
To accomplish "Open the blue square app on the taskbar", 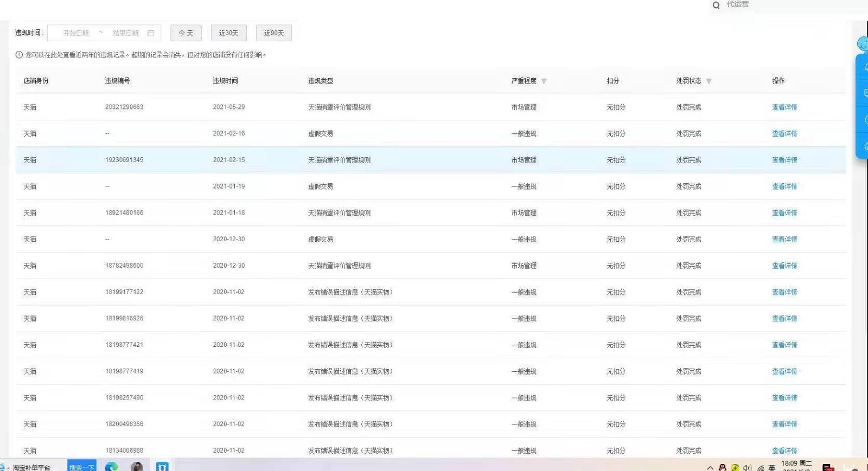I will (162, 467).
